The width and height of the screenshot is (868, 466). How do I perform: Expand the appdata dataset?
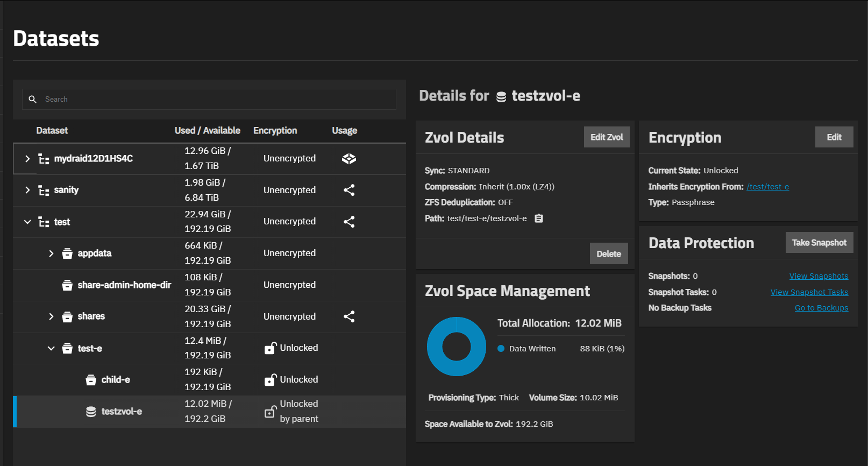tap(51, 253)
